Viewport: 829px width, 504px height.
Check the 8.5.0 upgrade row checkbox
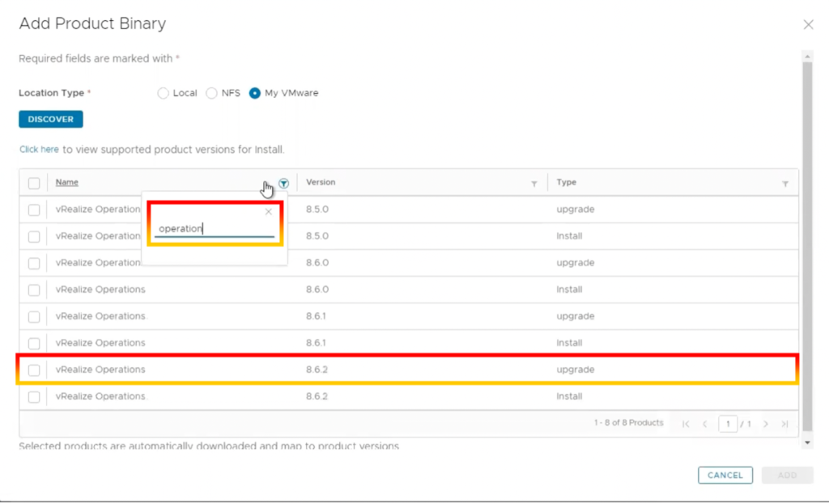coord(34,210)
